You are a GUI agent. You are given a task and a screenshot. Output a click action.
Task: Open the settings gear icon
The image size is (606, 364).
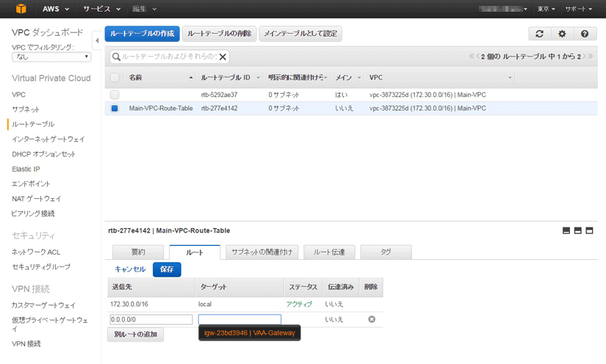[562, 34]
